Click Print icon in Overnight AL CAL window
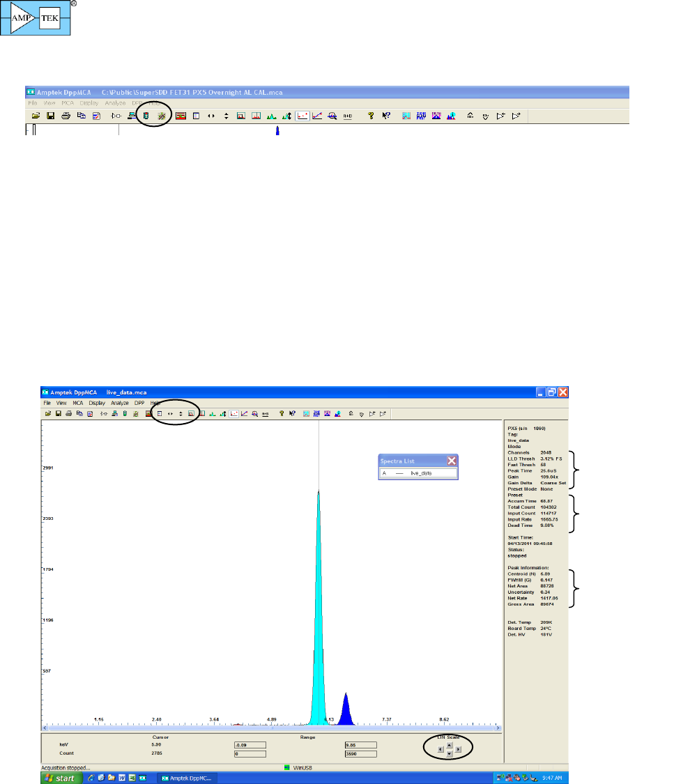Image resolution: width=690 pixels, height=784 pixels. click(66, 116)
